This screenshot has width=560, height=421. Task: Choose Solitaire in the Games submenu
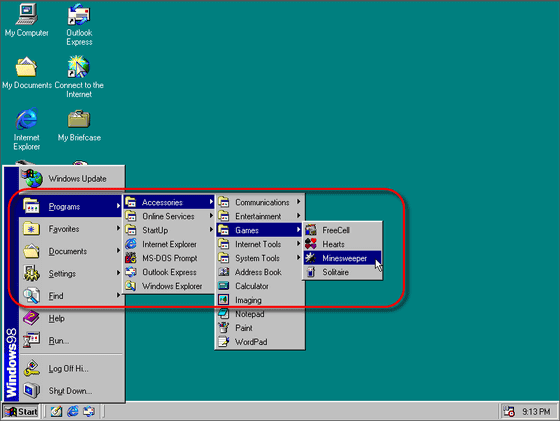(x=342, y=272)
